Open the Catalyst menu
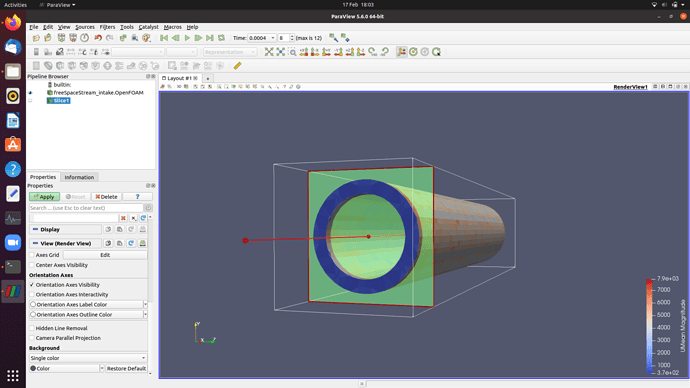This screenshot has height=388, width=690. (148, 27)
